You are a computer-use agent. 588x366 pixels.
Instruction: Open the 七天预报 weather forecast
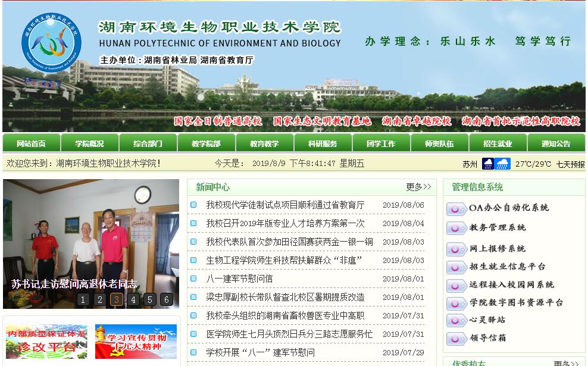570,164
